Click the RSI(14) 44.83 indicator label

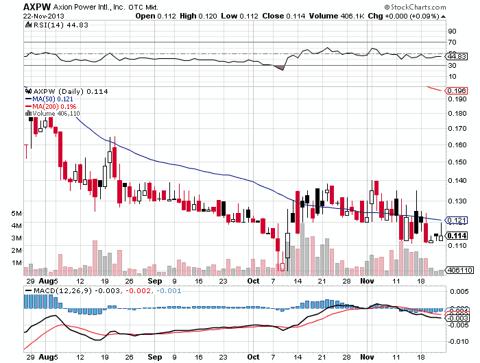(60, 25)
